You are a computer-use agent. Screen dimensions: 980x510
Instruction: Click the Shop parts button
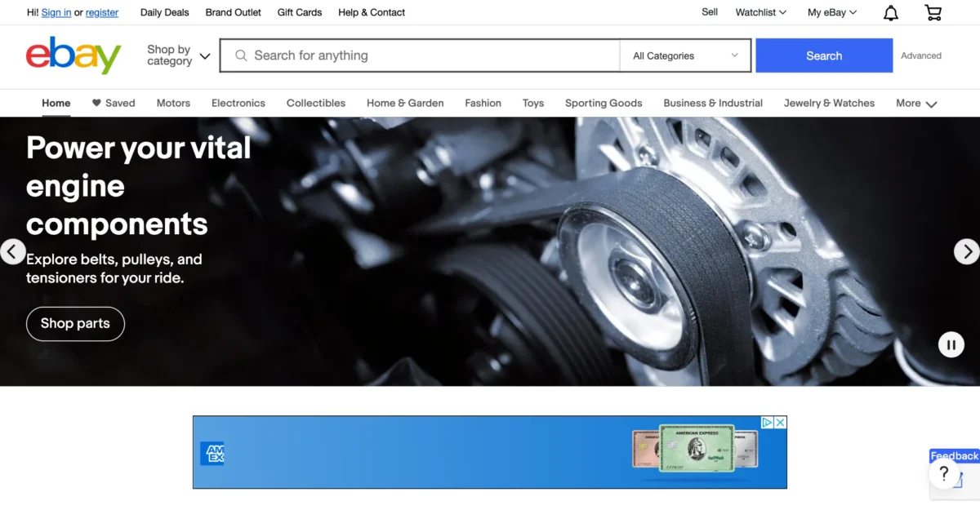tap(75, 324)
